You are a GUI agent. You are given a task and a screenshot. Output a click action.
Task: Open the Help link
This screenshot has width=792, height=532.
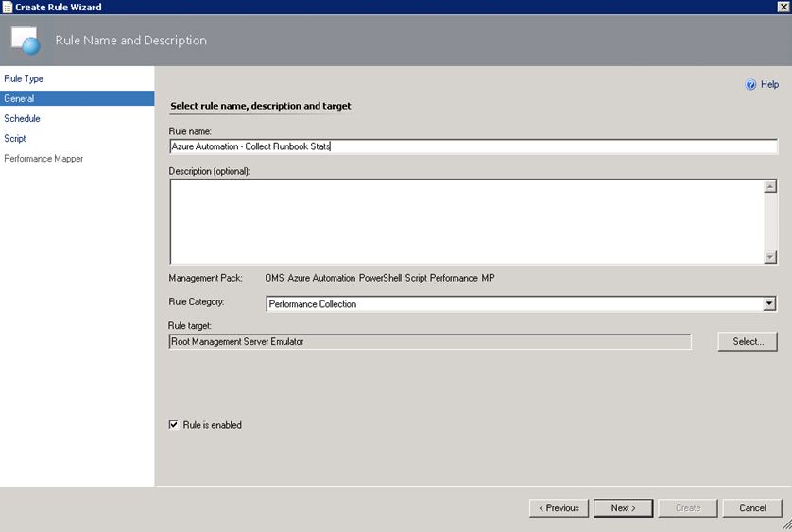coord(769,84)
